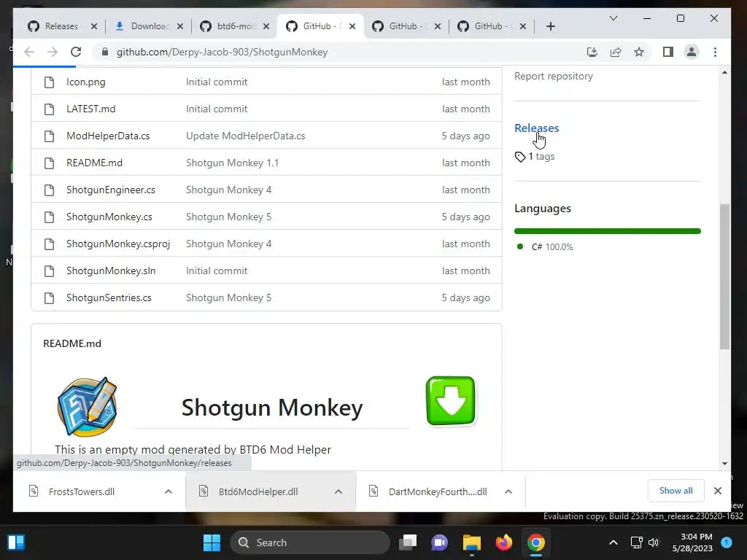
Task: Click the address bar URL
Action: 222,52
